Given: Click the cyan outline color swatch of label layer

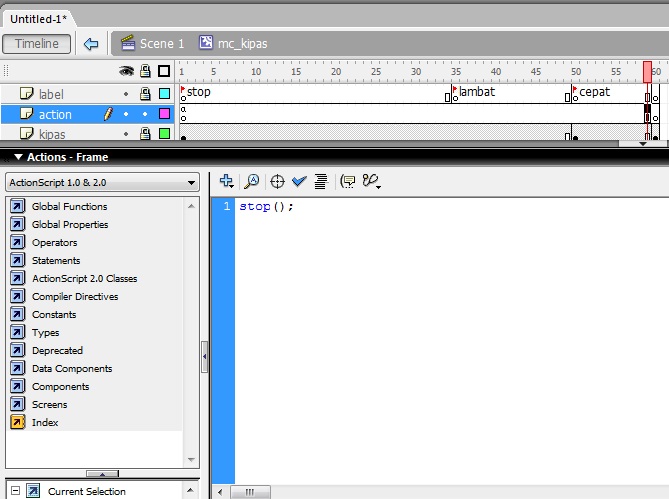Looking at the screenshot, I should (x=164, y=93).
